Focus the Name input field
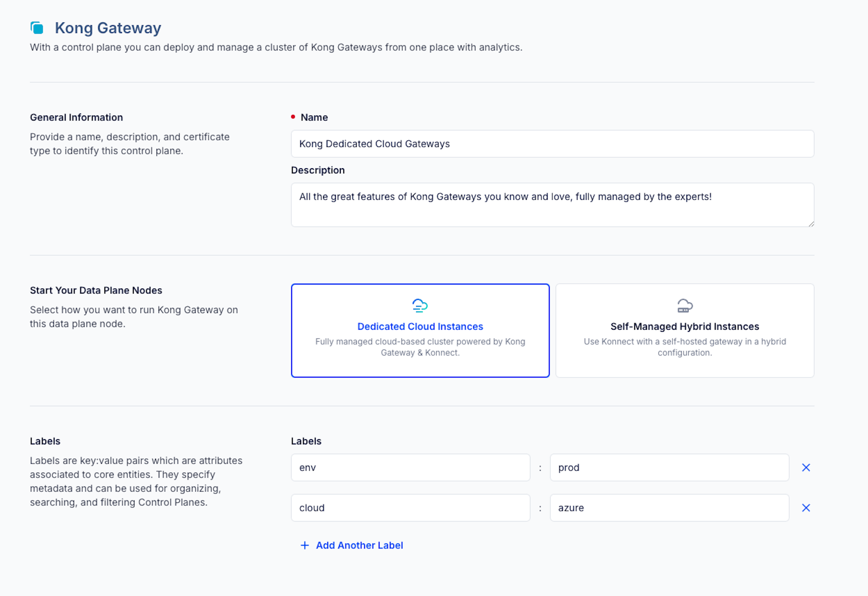The image size is (868, 596). [552, 144]
